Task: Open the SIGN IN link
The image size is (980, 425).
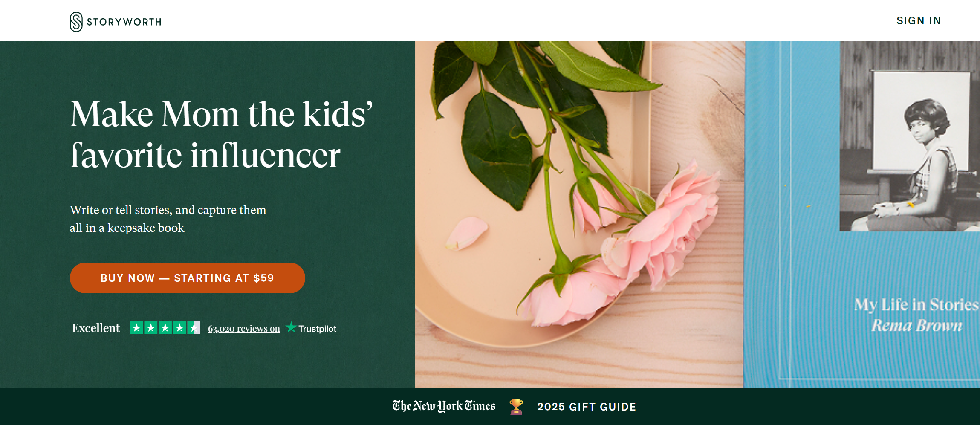Action: [x=919, y=21]
